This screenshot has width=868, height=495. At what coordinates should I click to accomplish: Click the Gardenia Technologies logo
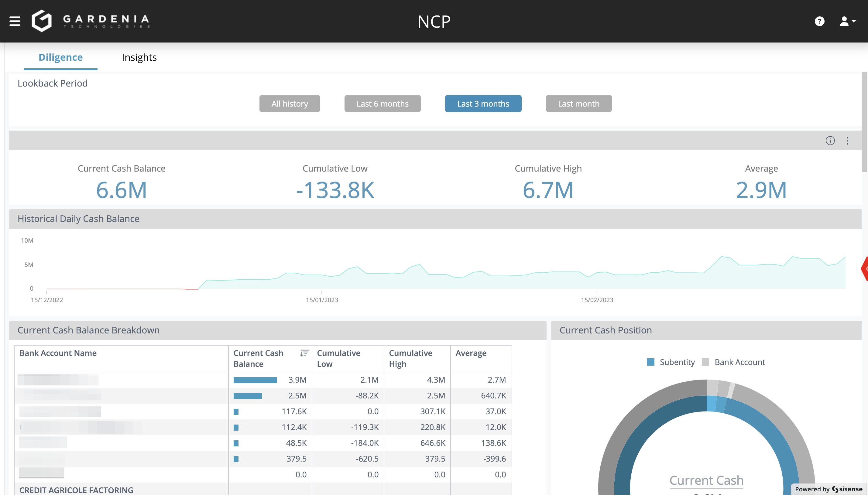point(91,21)
